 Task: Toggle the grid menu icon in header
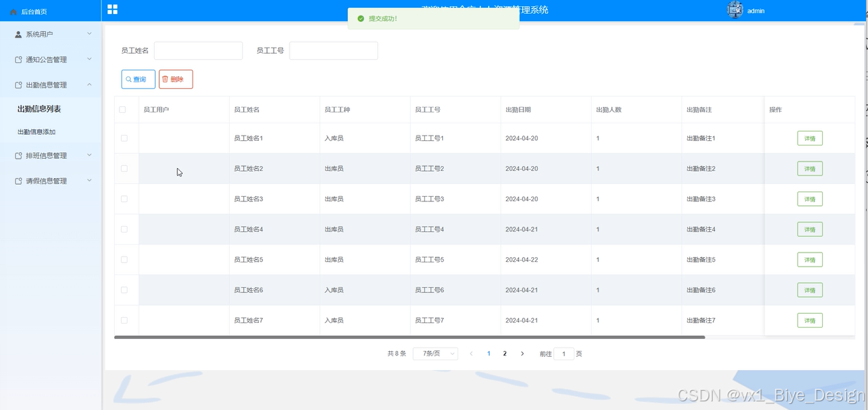[112, 9]
